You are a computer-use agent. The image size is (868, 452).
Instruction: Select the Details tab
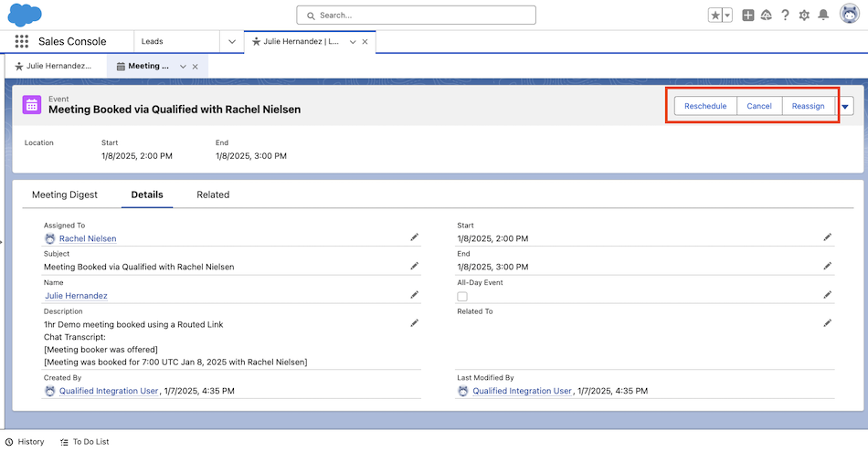(147, 194)
